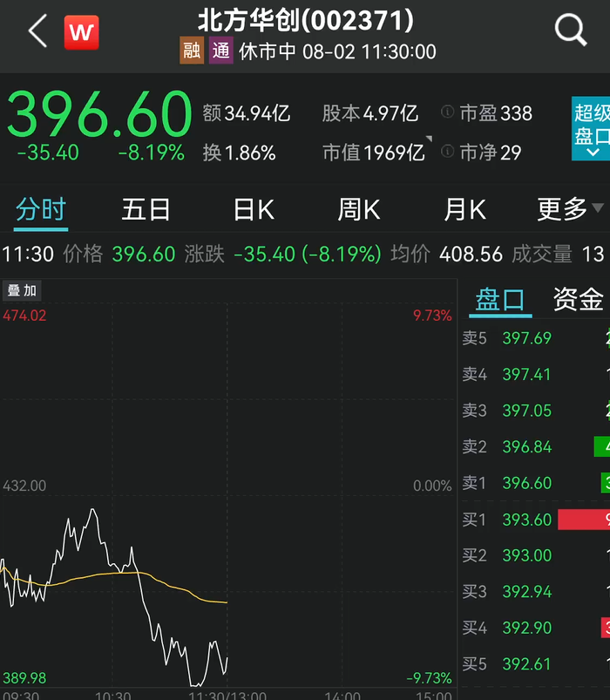The image size is (610, 700).
Task: Toggle the 叠加 overlay button
Action: (x=22, y=290)
